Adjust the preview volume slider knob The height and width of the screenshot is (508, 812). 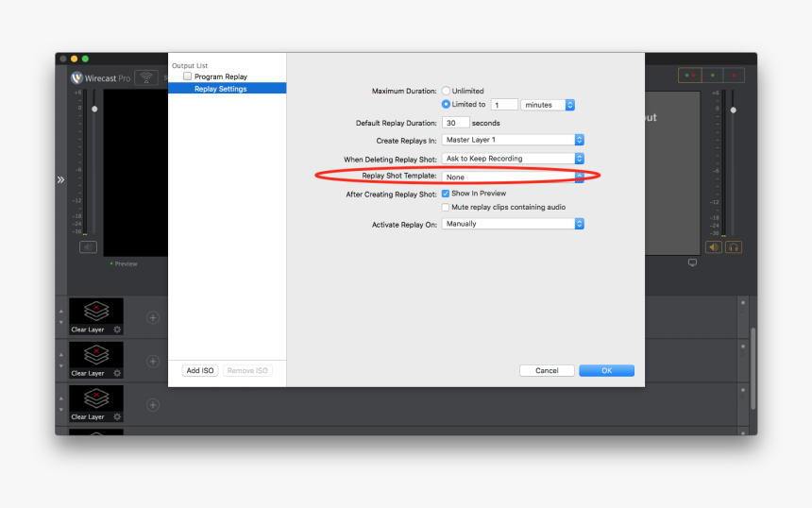(x=94, y=109)
